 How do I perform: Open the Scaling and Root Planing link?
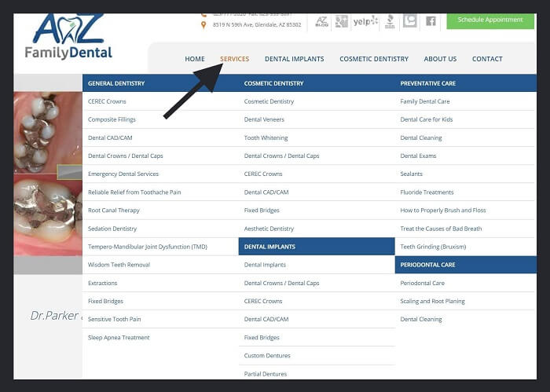point(432,301)
